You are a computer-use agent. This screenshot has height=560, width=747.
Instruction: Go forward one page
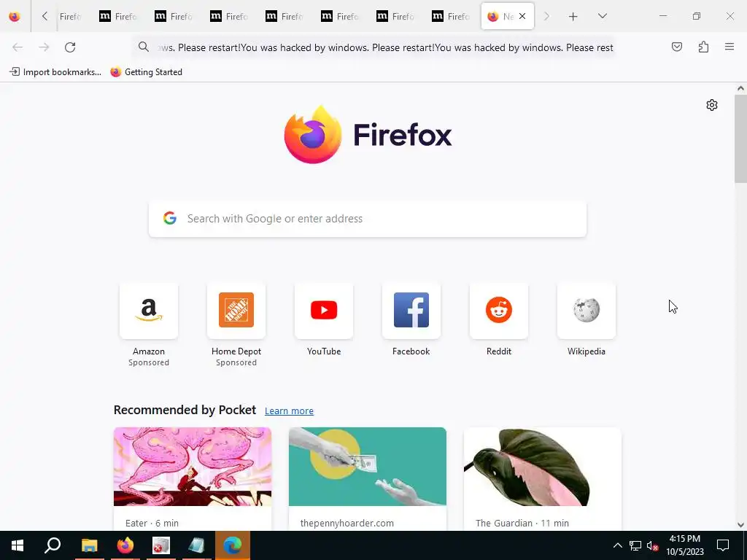click(x=44, y=47)
